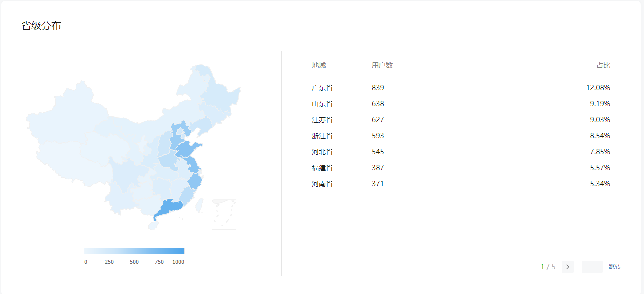The height and width of the screenshot is (294, 644).
Task: Click user count 593
Action: coord(378,136)
